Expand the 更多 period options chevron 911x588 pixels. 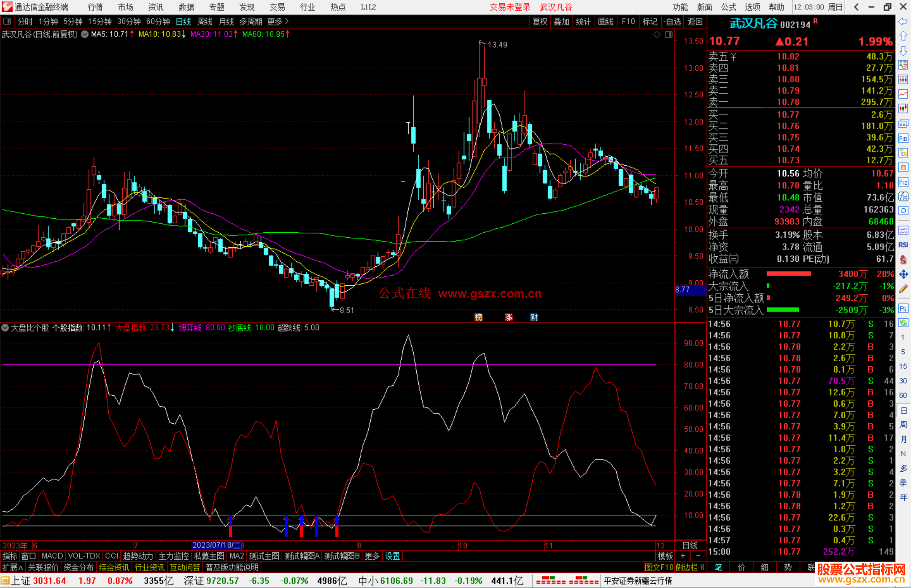click(x=287, y=21)
